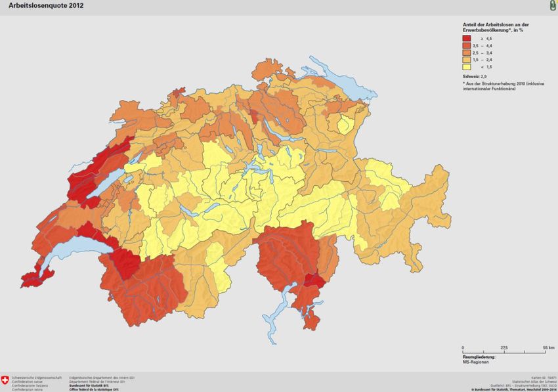This screenshot has height=392, width=558.
Task: Click the yellow < 1,5 legend swatch
Action: pos(467,66)
